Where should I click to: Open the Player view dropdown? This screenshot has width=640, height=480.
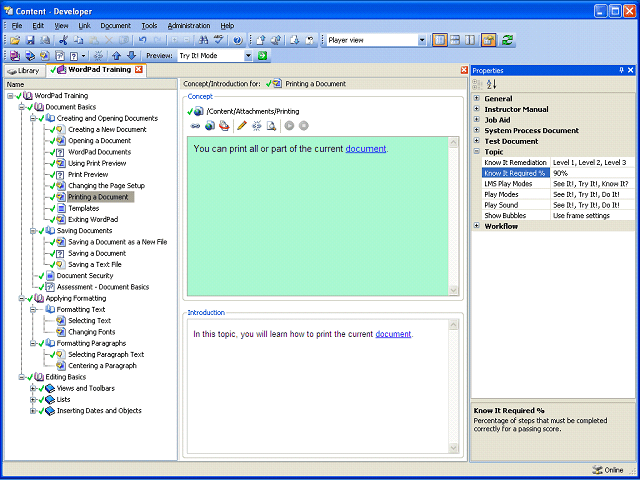[x=422, y=40]
